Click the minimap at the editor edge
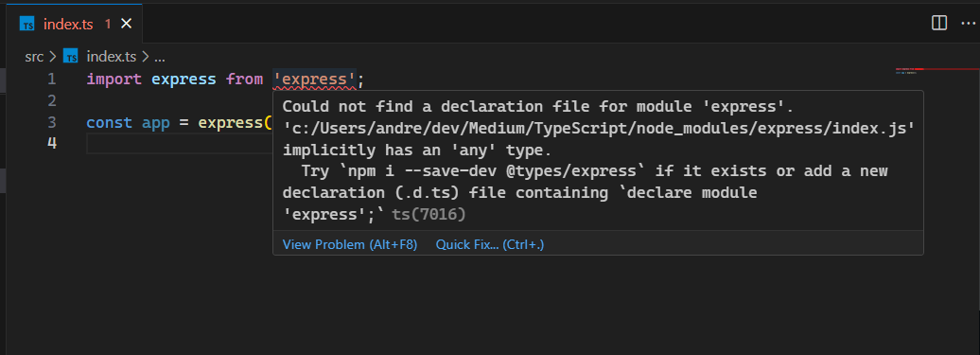 (x=936, y=71)
